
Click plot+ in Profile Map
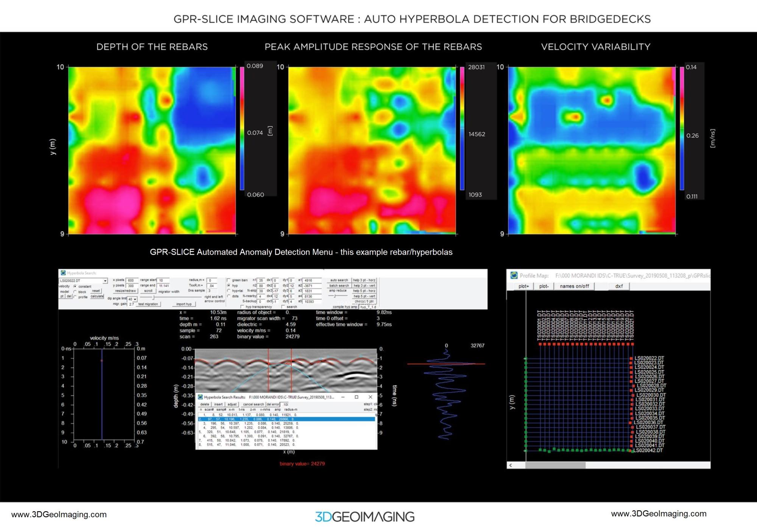pos(524,286)
